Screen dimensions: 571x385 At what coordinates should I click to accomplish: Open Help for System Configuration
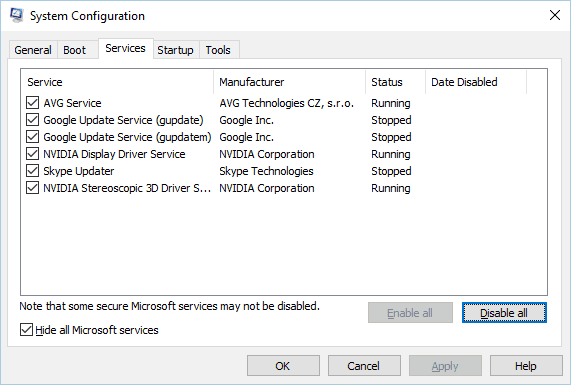[x=526, y=366]
